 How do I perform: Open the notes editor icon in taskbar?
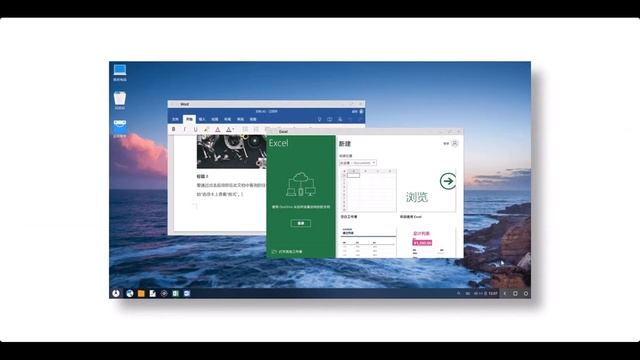click(x=153, y=293)
